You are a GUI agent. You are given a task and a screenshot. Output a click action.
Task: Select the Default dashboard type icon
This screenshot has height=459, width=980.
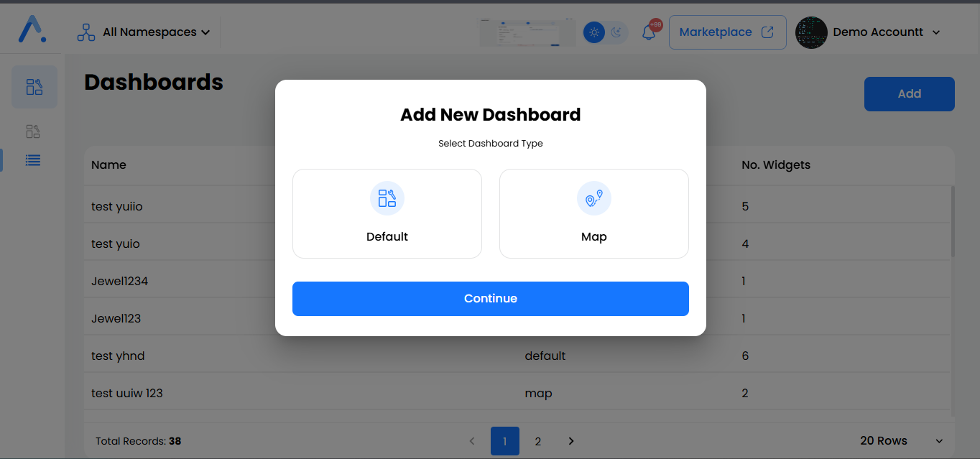387,198
